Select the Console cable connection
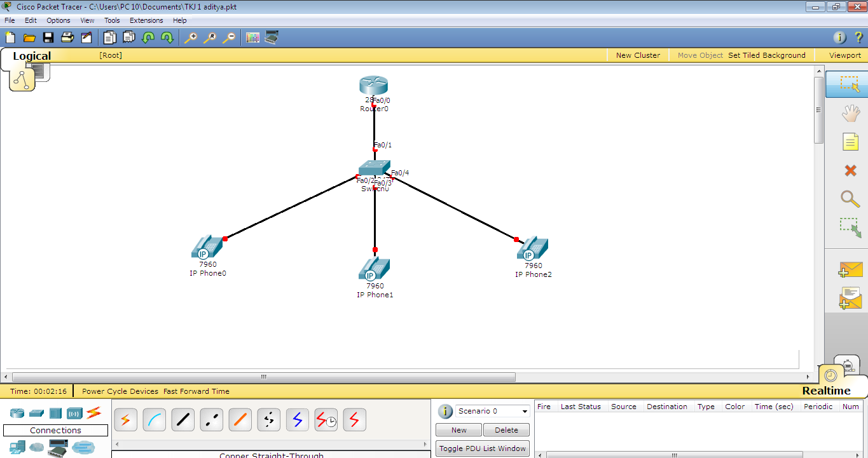 (x=154, y=419)
